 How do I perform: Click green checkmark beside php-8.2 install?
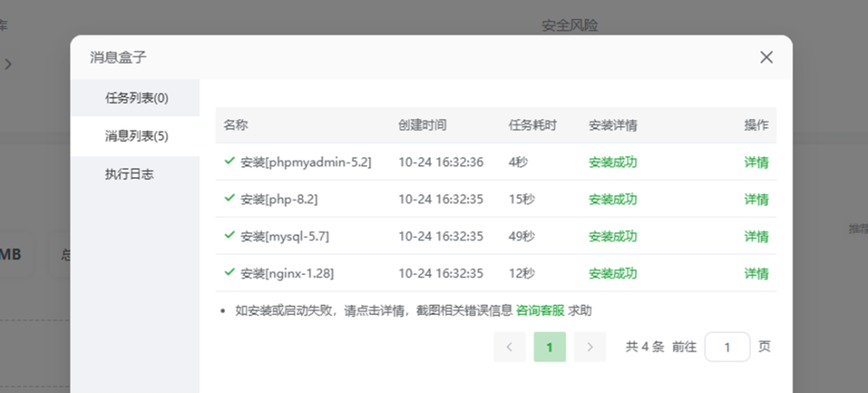pos(229,198)
